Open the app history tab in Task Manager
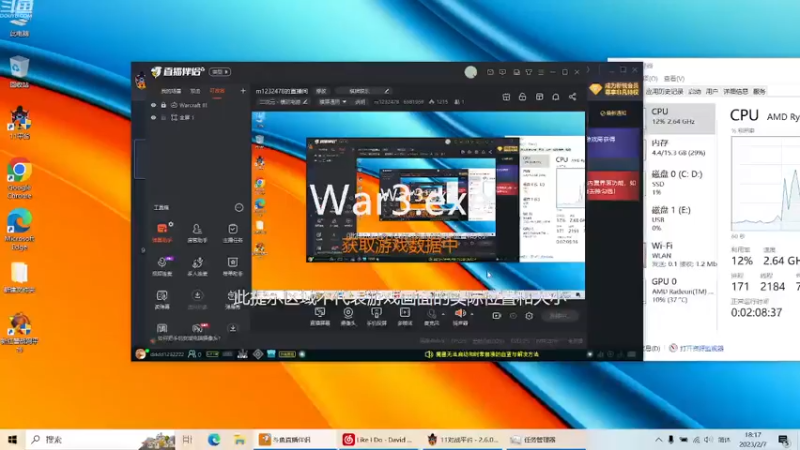This screenshot has height=450, width=800. click(664, 91)
